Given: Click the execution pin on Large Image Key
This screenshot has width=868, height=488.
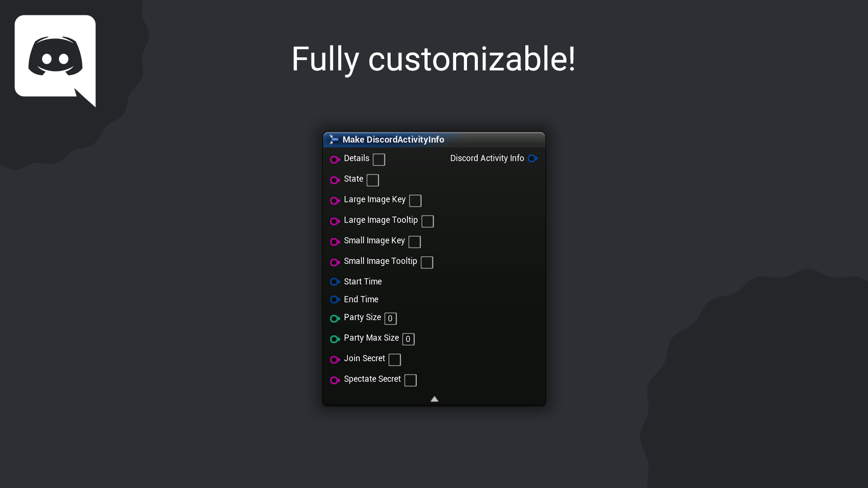Looking at the screenshot, I should click(x=335, y=201).
